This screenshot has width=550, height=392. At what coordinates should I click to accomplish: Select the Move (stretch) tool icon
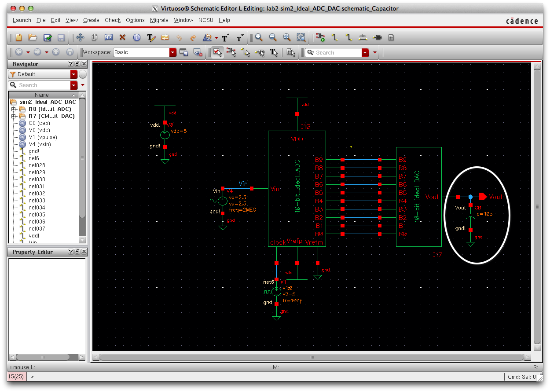(80, 37)
